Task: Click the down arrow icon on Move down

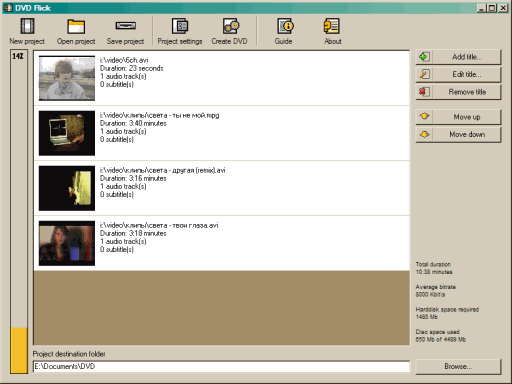Action: [x=424, y=134]
